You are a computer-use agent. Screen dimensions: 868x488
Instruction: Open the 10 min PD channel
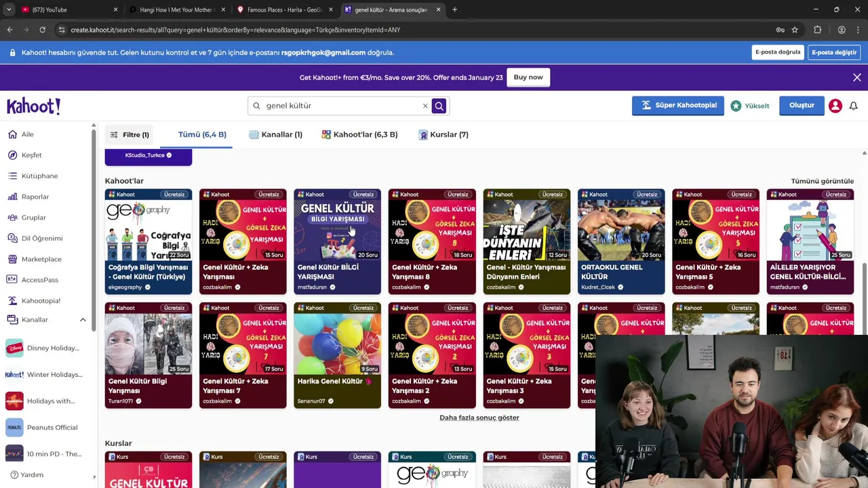click(x=43, y=453)
